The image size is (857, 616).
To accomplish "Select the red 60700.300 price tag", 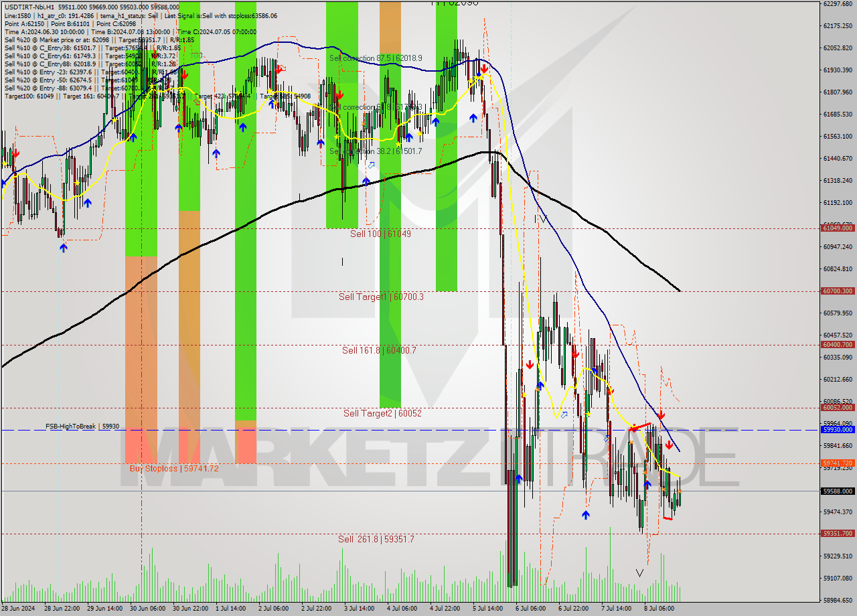I will [x=837, y=291].
